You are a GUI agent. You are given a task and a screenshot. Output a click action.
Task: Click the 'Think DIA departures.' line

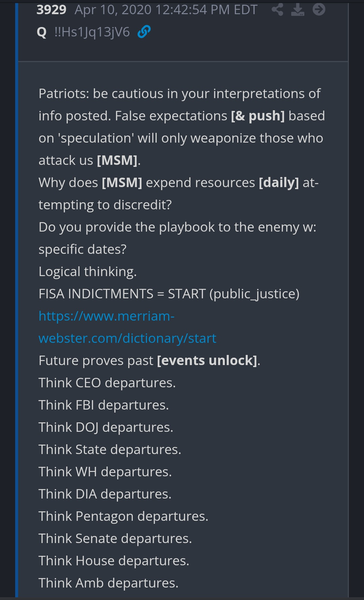(105, 494)
